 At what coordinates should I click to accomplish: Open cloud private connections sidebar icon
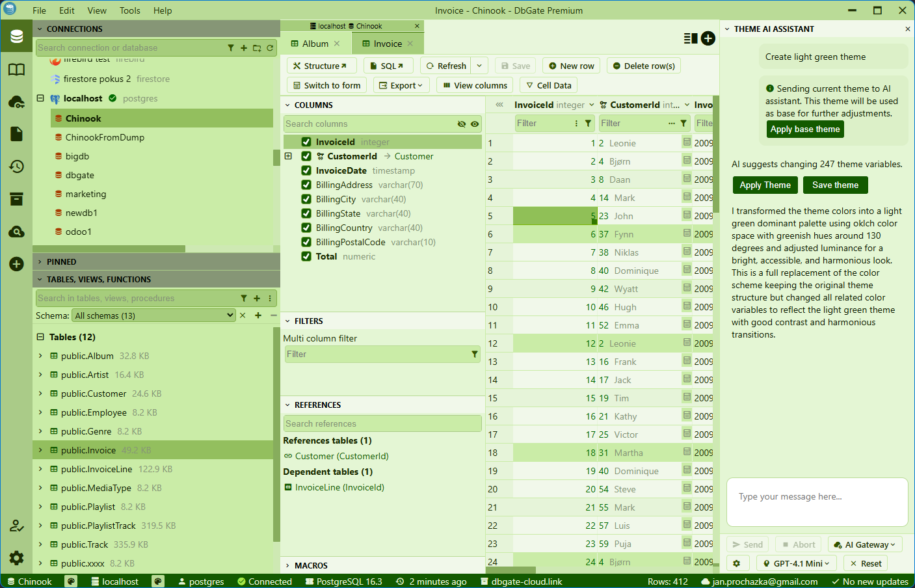(16, 101)
